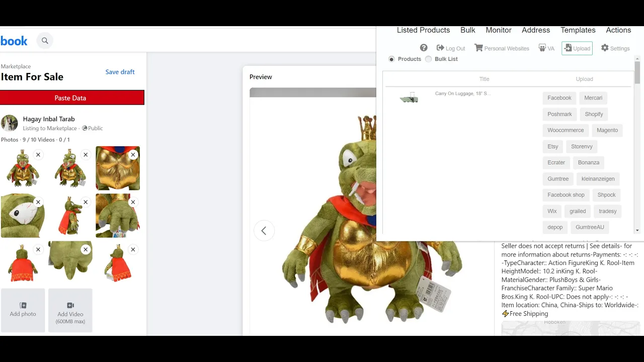Click extension panel scrollbar down arrow
644x362 pixels.
pyautogui.click(x=637, y=230)
